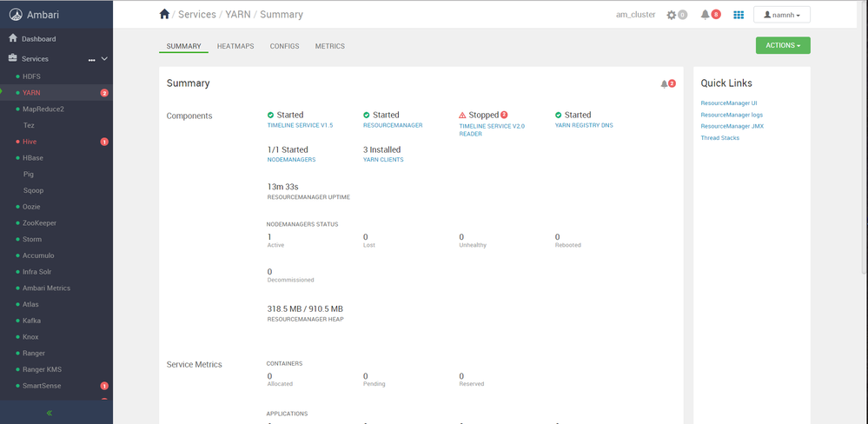Open the views grid icon
868x424 pixels.
(739, 15)
